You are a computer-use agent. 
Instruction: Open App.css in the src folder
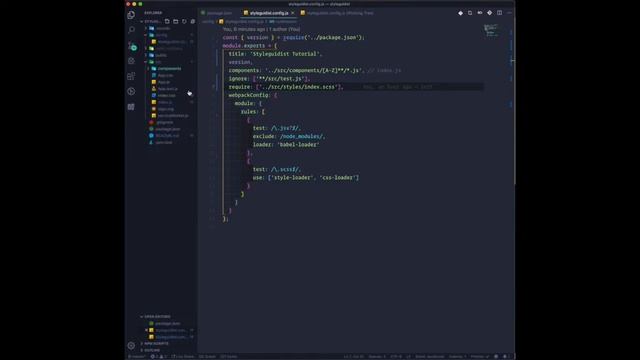pos(165,75)
